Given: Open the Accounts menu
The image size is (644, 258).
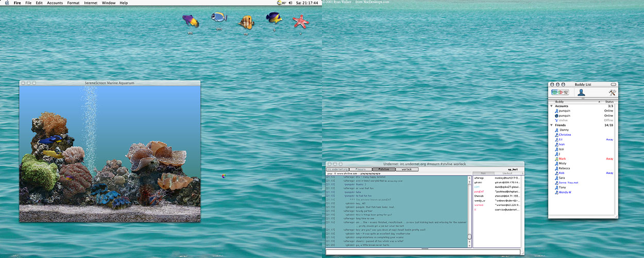Looking at the screenshot, I should click(55, 3).
